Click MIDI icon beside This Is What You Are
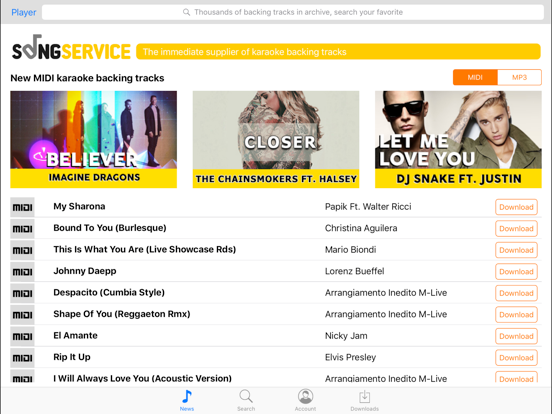 tap(22, 250)
